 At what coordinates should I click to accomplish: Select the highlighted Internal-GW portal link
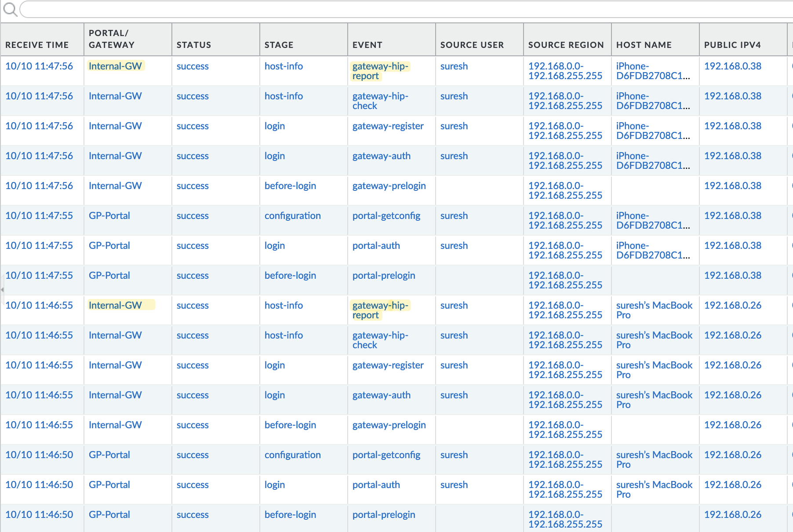tap(115, 66)
